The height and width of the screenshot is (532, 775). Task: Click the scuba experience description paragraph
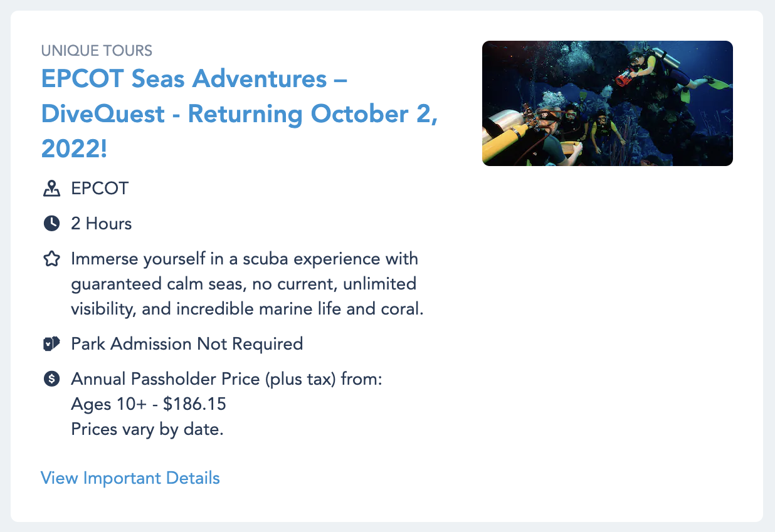pos(248,284)
